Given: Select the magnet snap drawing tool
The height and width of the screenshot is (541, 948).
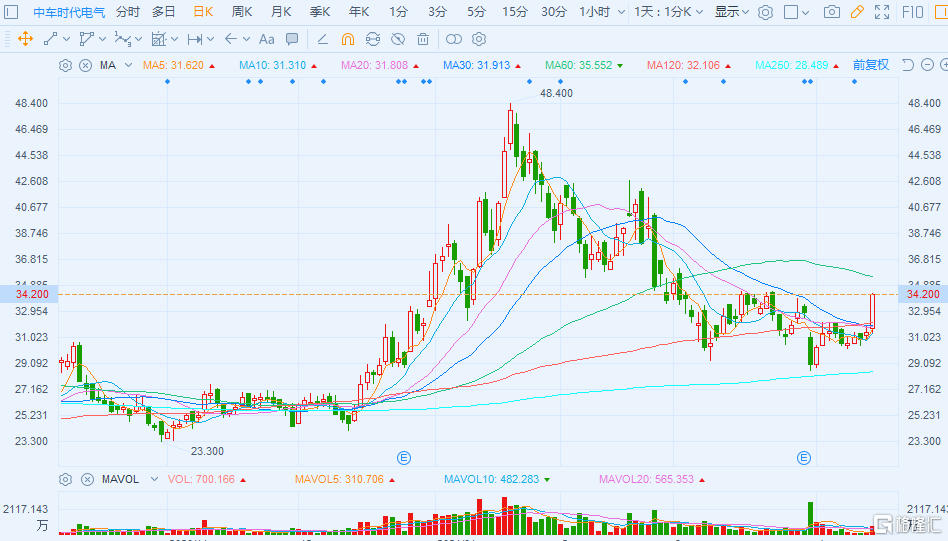Looking at the screenshot, I should pos(347,39).
